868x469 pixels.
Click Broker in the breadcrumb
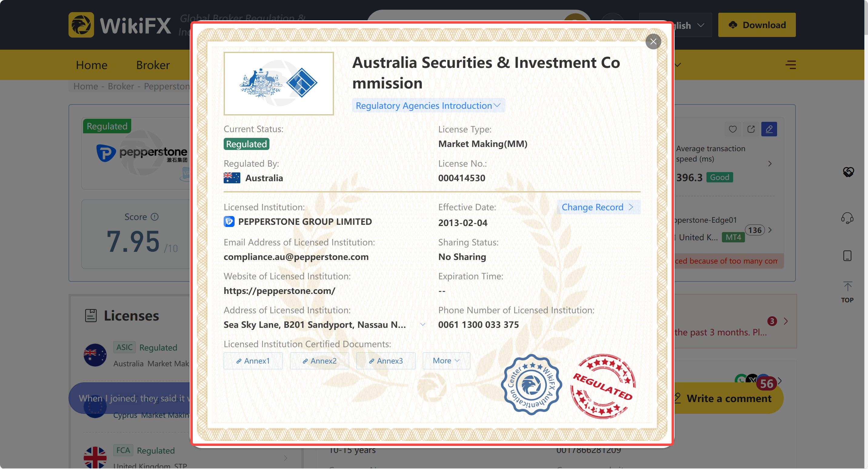click(121, 86)
